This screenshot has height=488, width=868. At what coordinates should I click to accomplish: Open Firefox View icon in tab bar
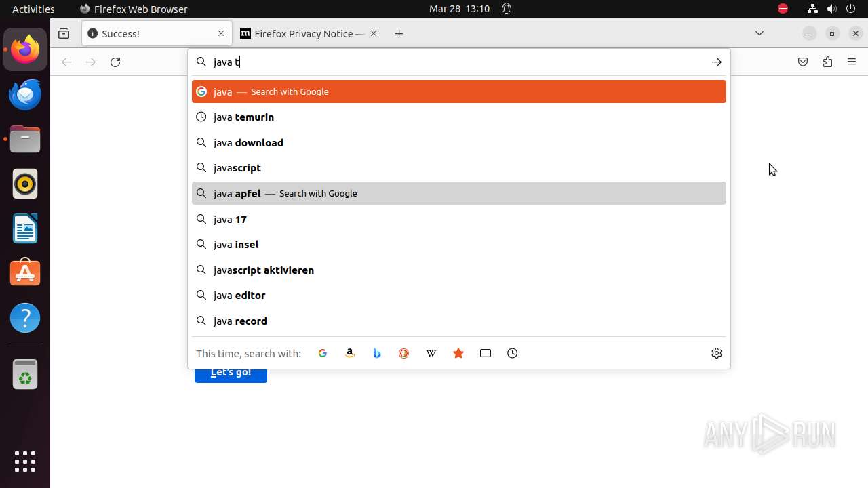64,33
